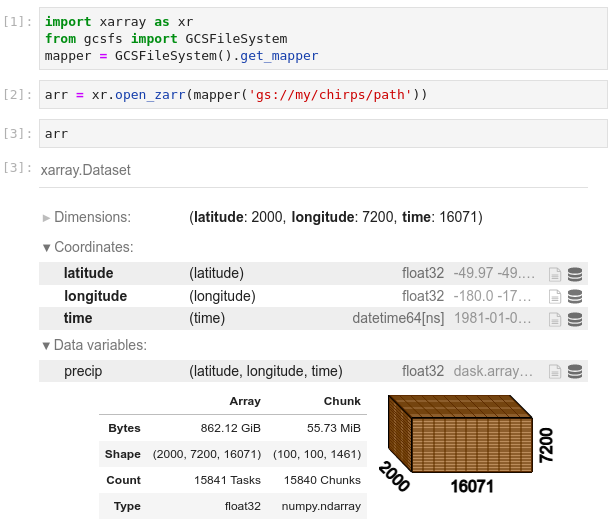Click the longitude coordinate name
Viewport: 613px width, 531px height.
click(95, 296)
